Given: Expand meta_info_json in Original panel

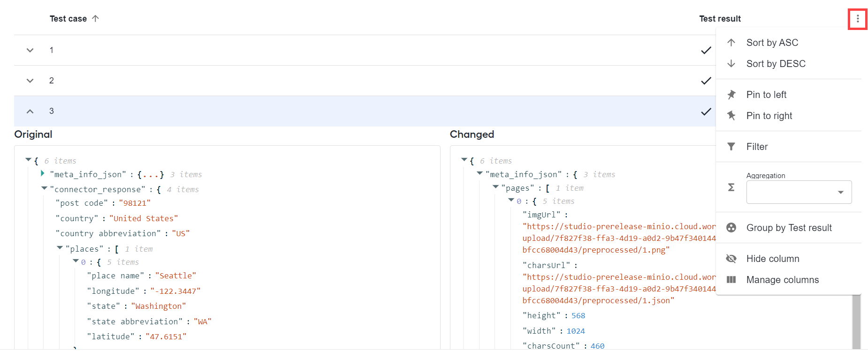Looking at the screenshot, I should [x=43, y=173].
